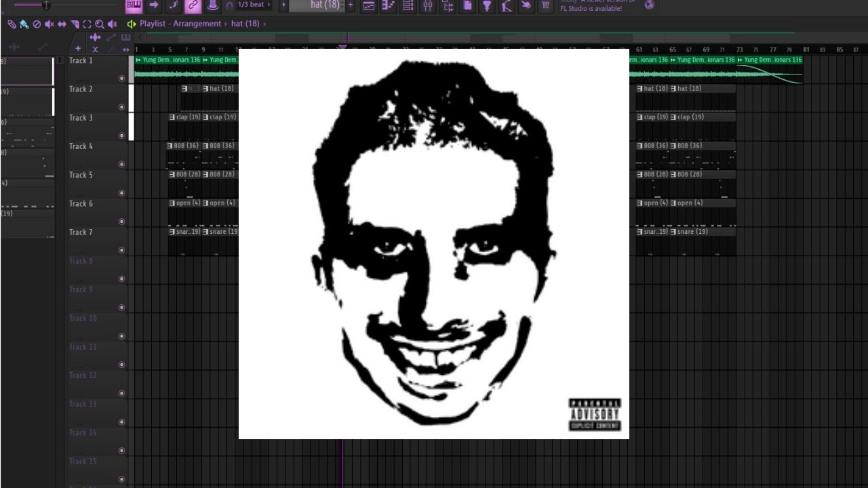Click the scrollbar left arrow above timeline
This screenshot has height=488, width=868.
(140, 38)
